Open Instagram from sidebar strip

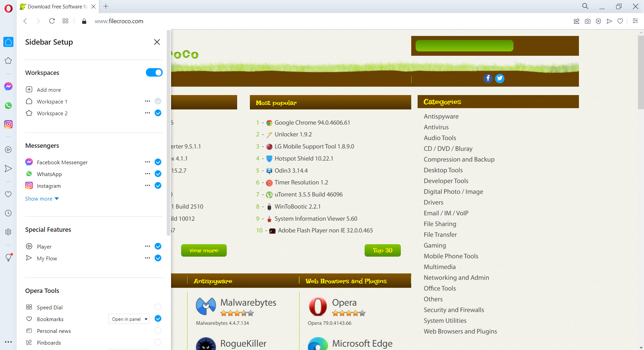click(x=8, y=124)
